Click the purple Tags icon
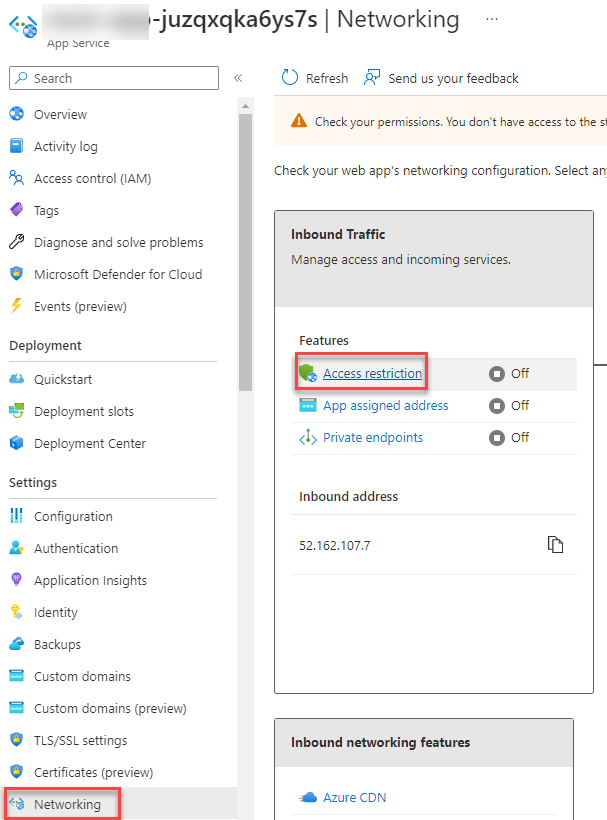Viewport: 607px width, 820px height. tap(17, 210)
